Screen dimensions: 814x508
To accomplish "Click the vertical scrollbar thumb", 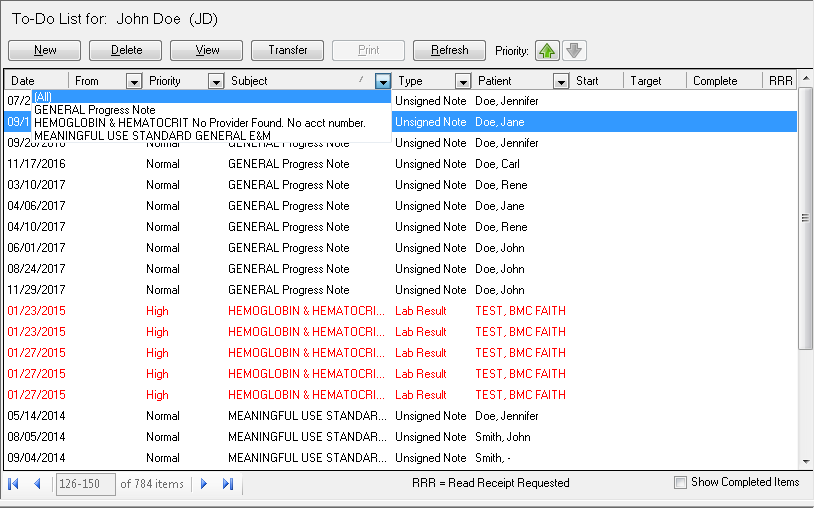I will [805, 218].
